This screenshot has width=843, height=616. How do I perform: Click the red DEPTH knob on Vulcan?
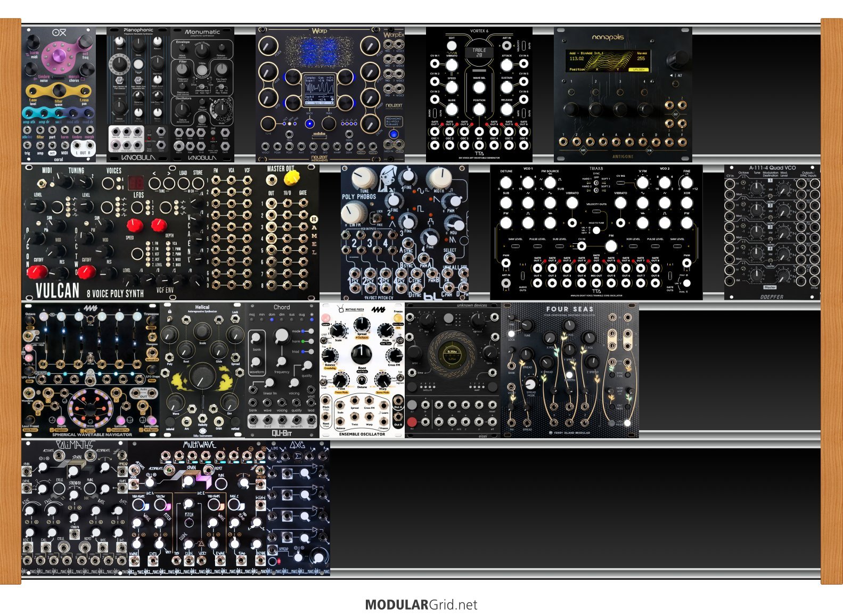click(158, 225)
